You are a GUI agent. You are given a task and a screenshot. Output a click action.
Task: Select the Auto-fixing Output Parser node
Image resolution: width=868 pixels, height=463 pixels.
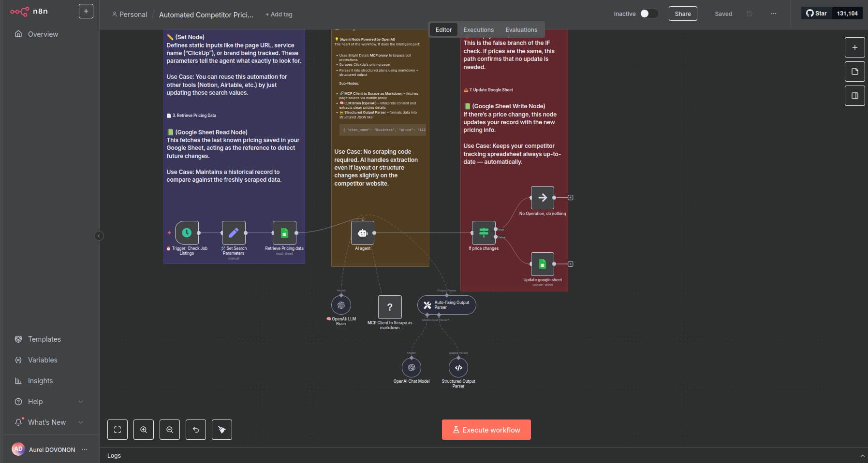[x=447, y=305]
